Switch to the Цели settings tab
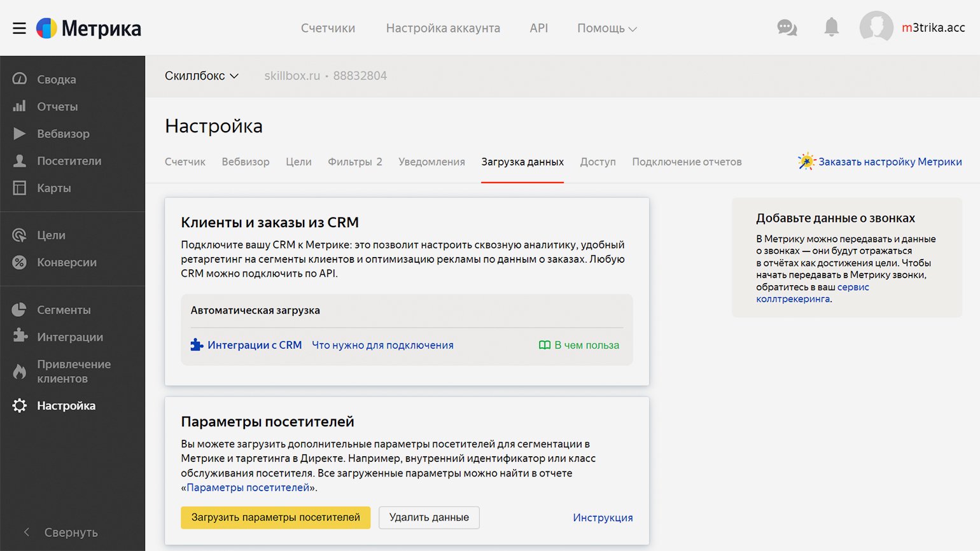The height and width of the screenshot is (551, 980). pyautogui.click(x=298, y=162)
